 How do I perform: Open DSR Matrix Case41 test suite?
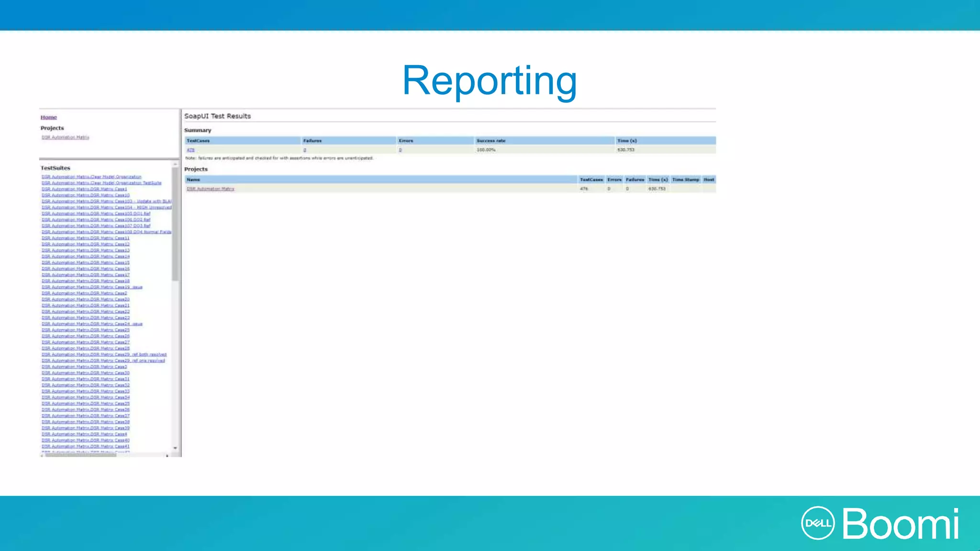coord(85,446)
